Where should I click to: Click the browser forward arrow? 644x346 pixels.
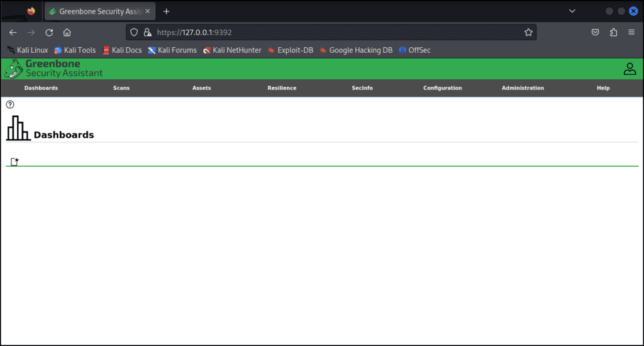(x=31, y=33)
